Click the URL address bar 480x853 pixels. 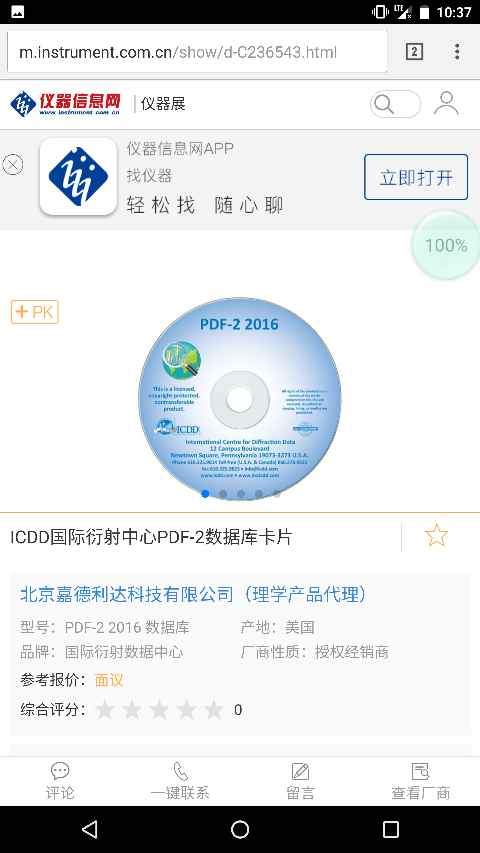click(x=197, y=52)
